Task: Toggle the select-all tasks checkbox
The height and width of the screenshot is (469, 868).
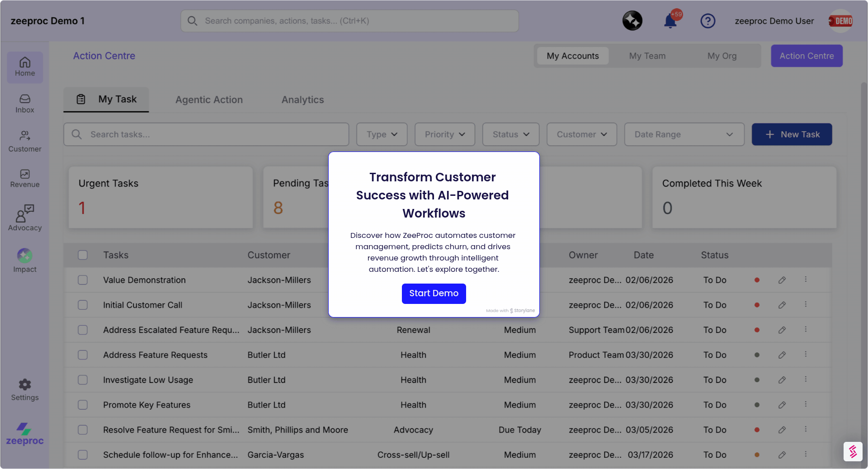Action: (x=83, y=255)
